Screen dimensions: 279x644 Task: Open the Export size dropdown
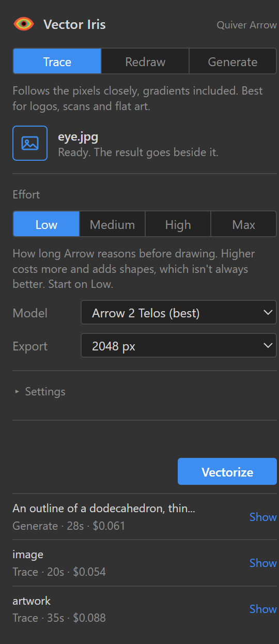point(179,346)
